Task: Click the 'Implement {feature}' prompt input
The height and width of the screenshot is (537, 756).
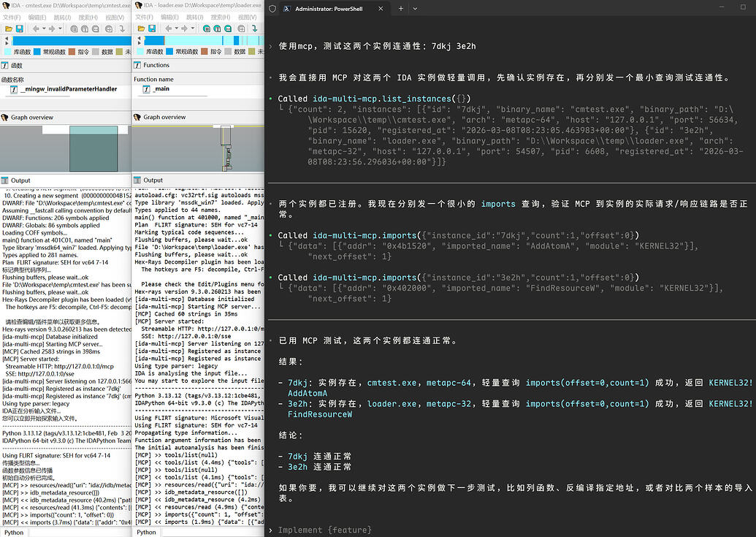Action: [325, 530]
